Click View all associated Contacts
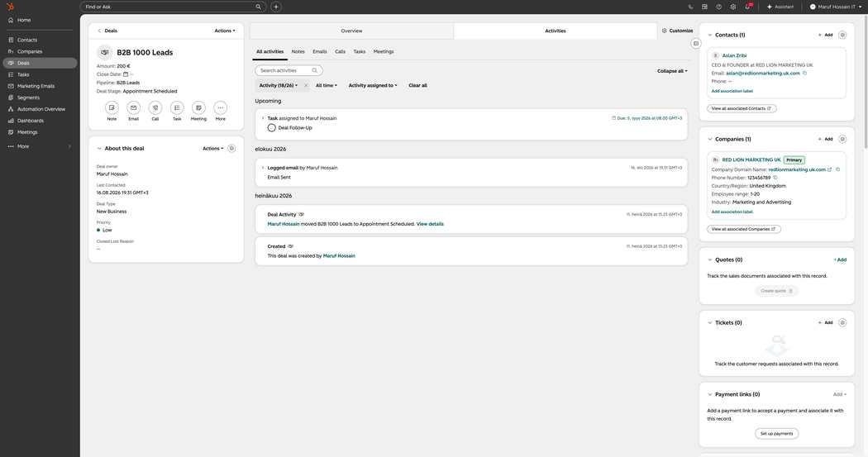Image resolution: width=868 pixels, height=457 pixels. point(742,108)
